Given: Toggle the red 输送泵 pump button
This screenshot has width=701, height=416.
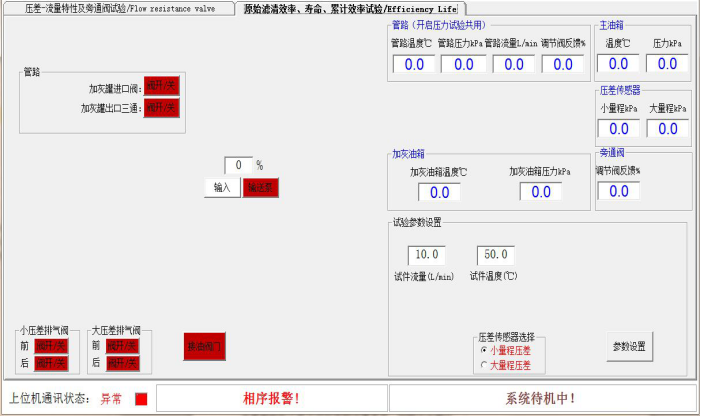Looking at the screenshot, I should [260, 188].
